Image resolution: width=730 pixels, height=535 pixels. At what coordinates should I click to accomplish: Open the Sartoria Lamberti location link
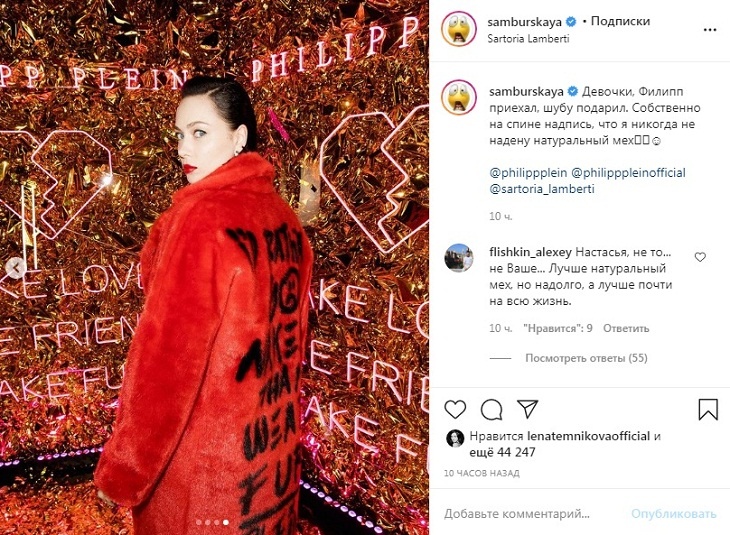(528, 39)
